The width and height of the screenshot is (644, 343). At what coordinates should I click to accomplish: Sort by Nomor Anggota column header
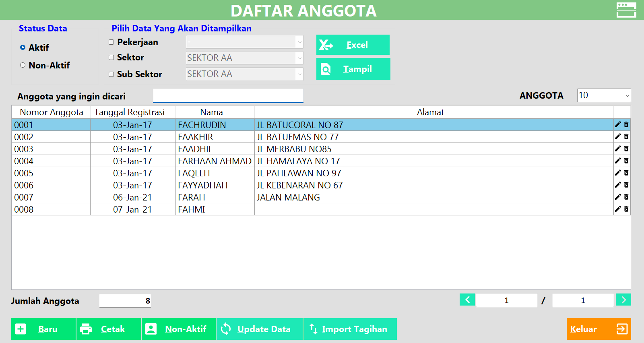click(x=51, y=112)
